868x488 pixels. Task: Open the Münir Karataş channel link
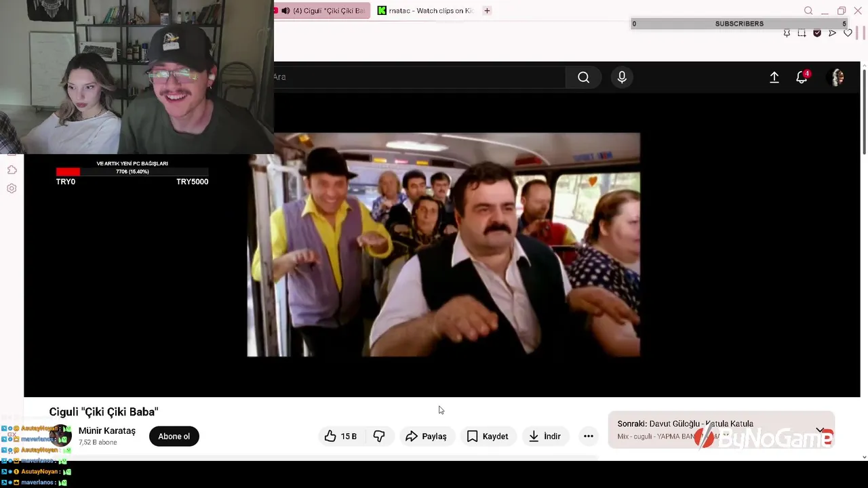[x=106, y=431]
